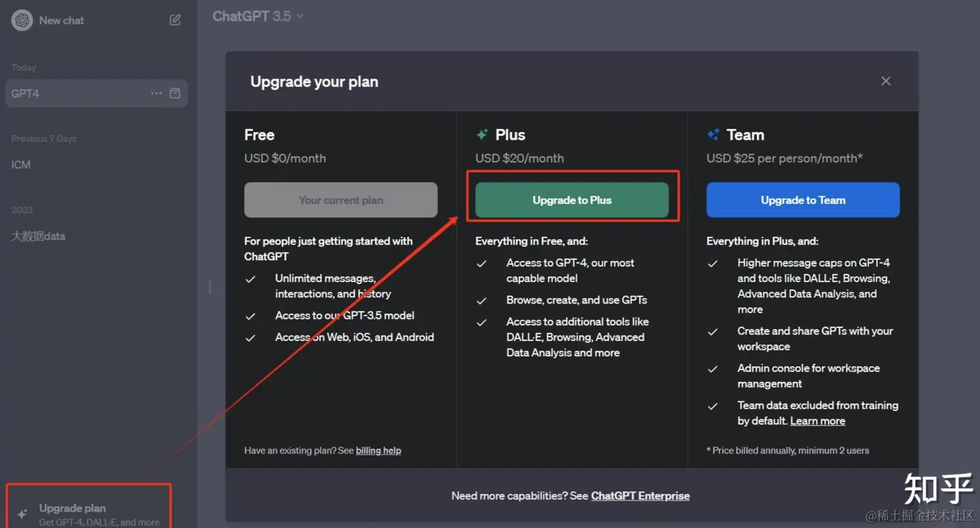Click 'Access to our GPT-3.5 model' text
Image resolution: width=980 pixels, height=528 pixels.
pos(344,316)
